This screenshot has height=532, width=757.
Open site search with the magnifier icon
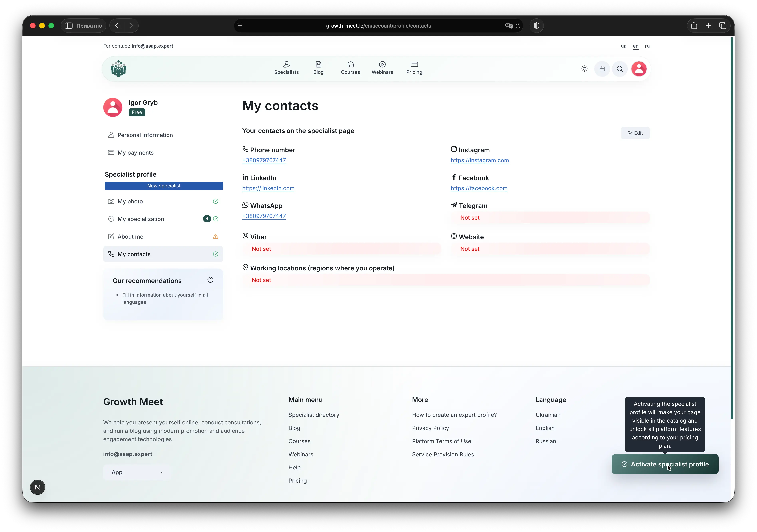[620, 69]
